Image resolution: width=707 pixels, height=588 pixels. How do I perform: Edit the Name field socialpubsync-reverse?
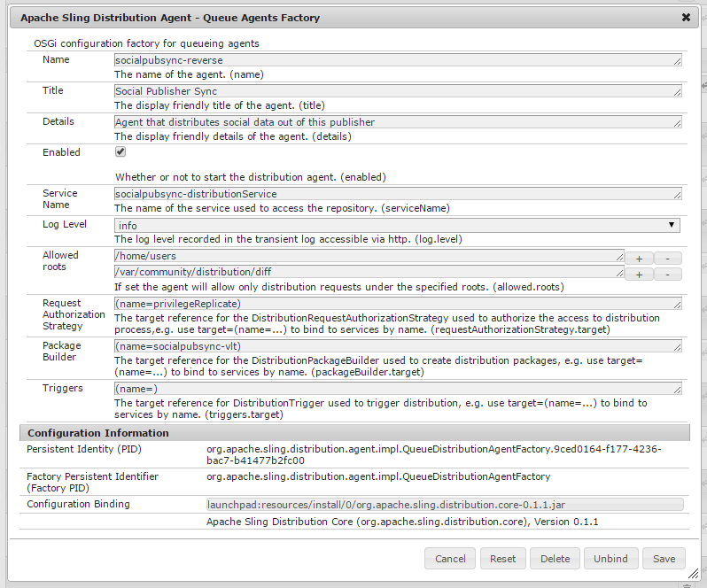point(398,60)
